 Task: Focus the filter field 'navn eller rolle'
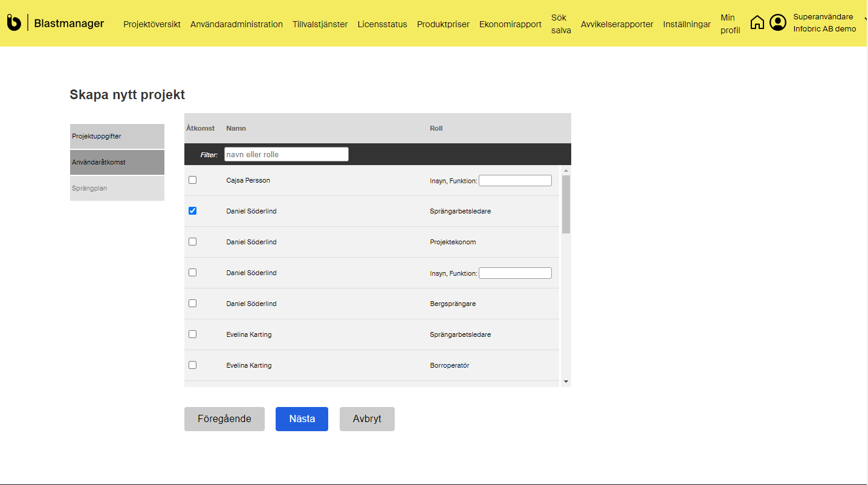click(287, 154)
